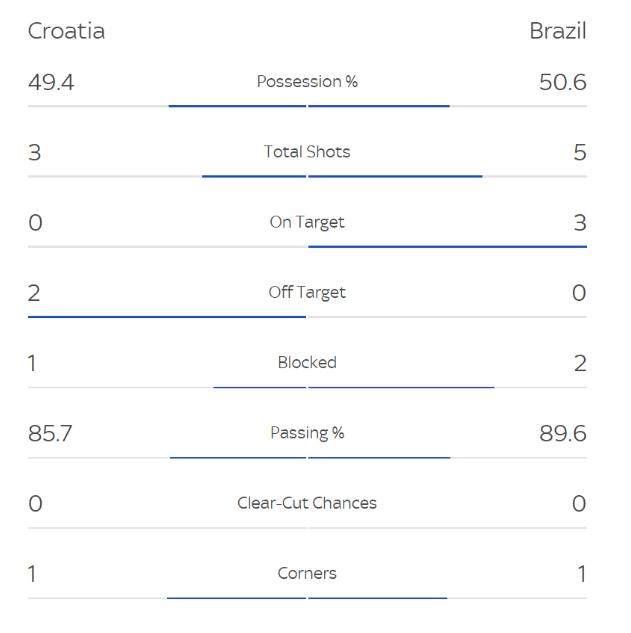Viewport: 631px width, 633px height.
Task: Click the Off Target stat label
Action: coord(307,292)
